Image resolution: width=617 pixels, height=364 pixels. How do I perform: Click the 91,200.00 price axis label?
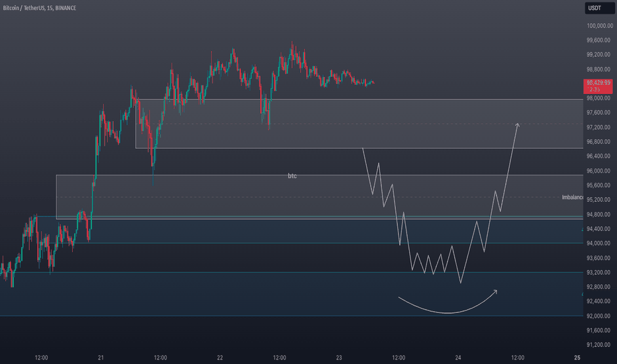tap(598, 345)
